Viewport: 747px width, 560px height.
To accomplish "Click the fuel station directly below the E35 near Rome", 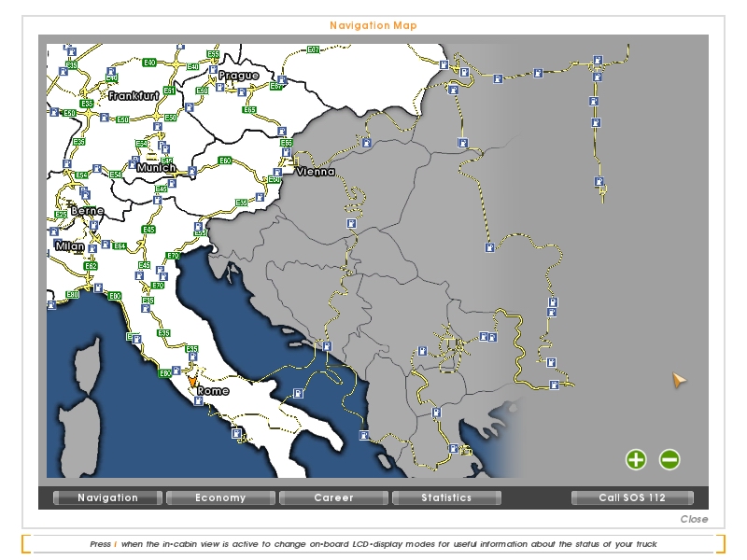I will click(193, 357).
